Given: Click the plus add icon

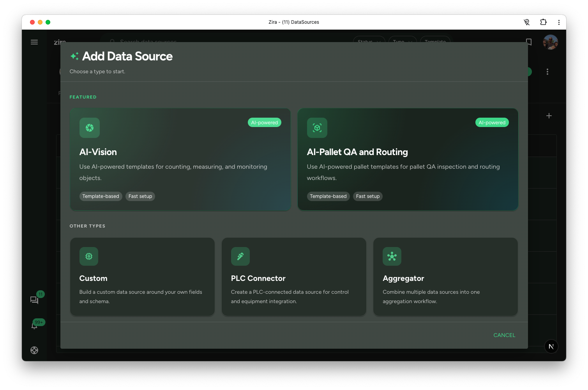Looking at the screenshot, I should (549, 116).
